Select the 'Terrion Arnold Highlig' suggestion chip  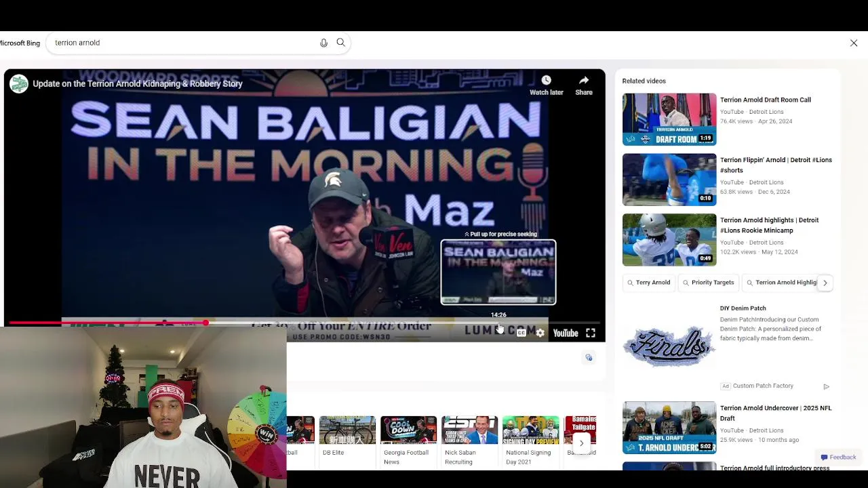click(x=781, y=283)
